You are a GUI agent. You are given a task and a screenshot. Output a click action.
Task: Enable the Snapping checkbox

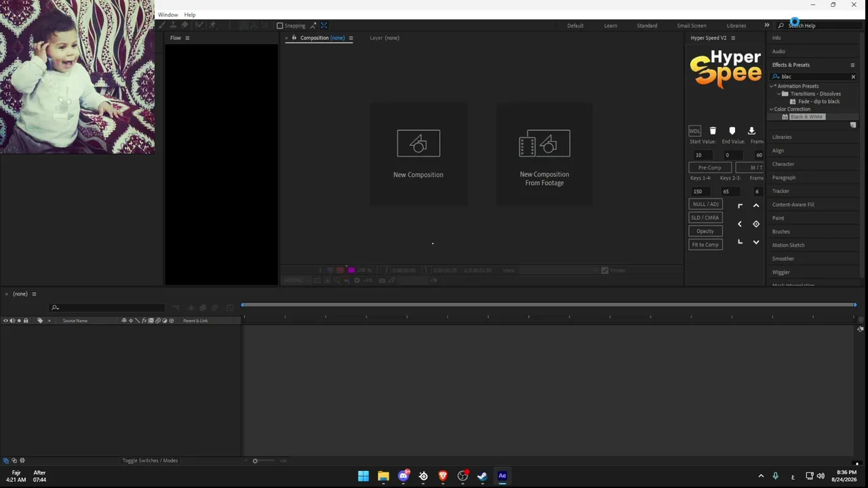tap(279, 26)
